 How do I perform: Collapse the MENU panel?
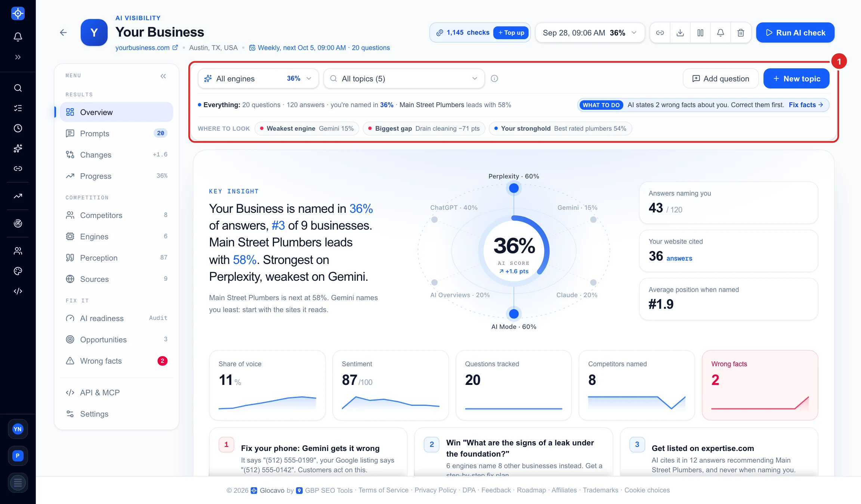163,76
